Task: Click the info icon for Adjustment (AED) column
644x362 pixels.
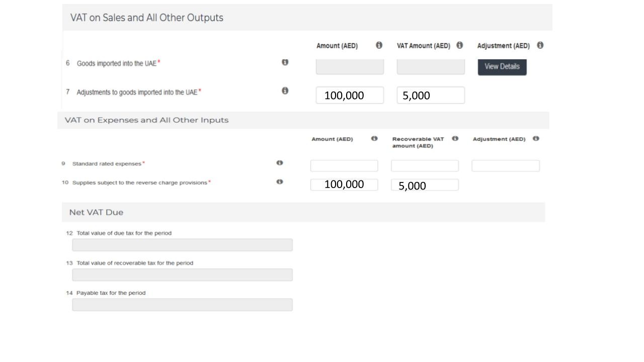Action: (x=541, y=45)
